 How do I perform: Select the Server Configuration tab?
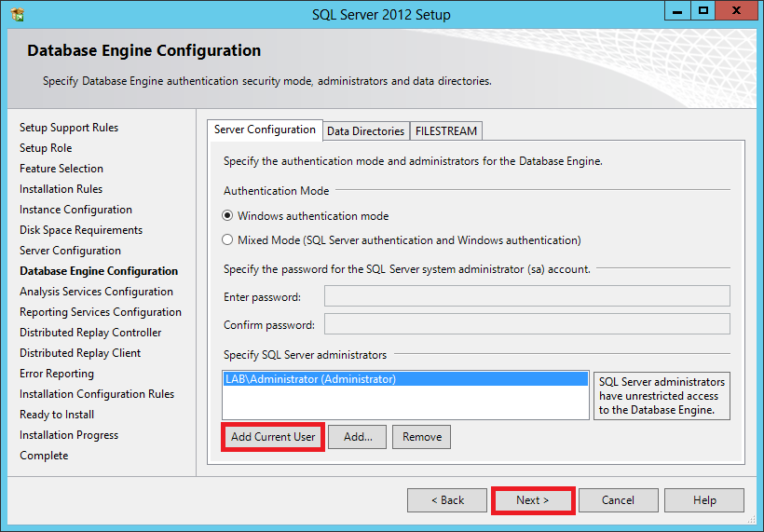click(265, 130)
